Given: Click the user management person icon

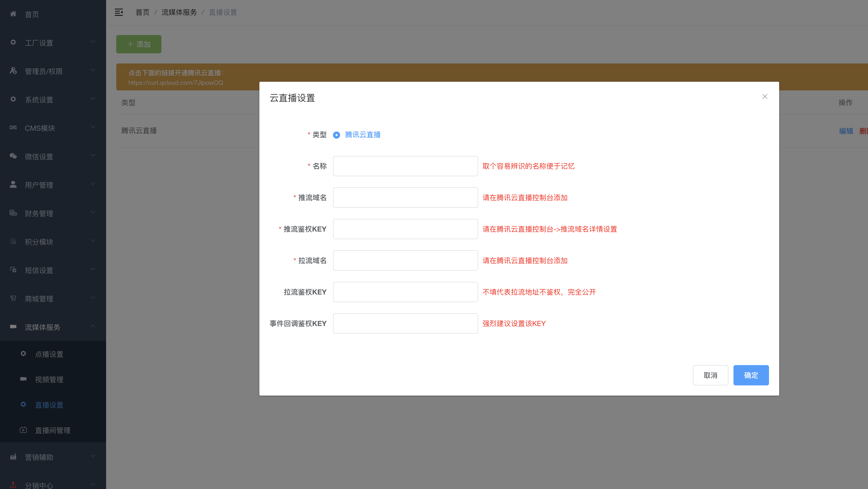Looking at the screenshot, I should tap(13, 184).
